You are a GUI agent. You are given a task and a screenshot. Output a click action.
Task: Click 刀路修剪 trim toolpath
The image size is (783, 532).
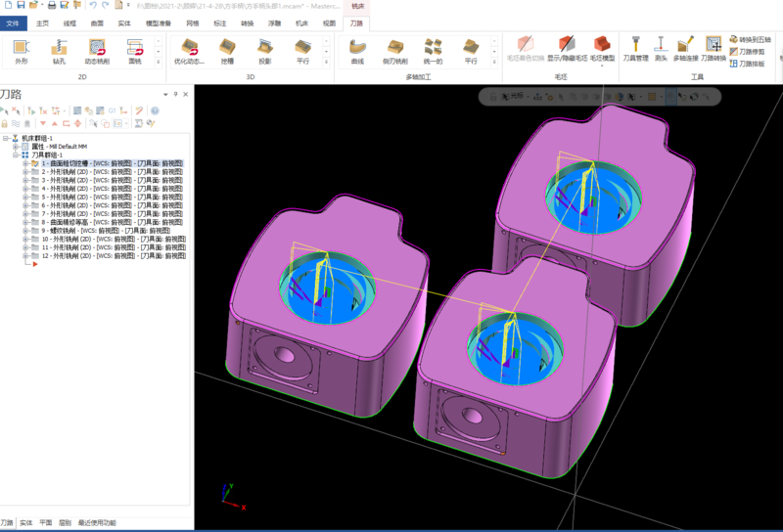(747, 52)
